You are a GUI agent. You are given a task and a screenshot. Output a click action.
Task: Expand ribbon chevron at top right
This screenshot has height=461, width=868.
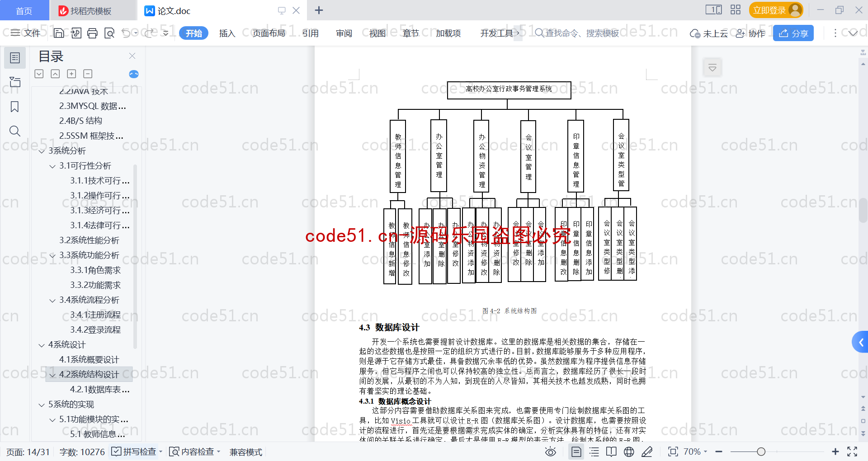click(853, 33)
